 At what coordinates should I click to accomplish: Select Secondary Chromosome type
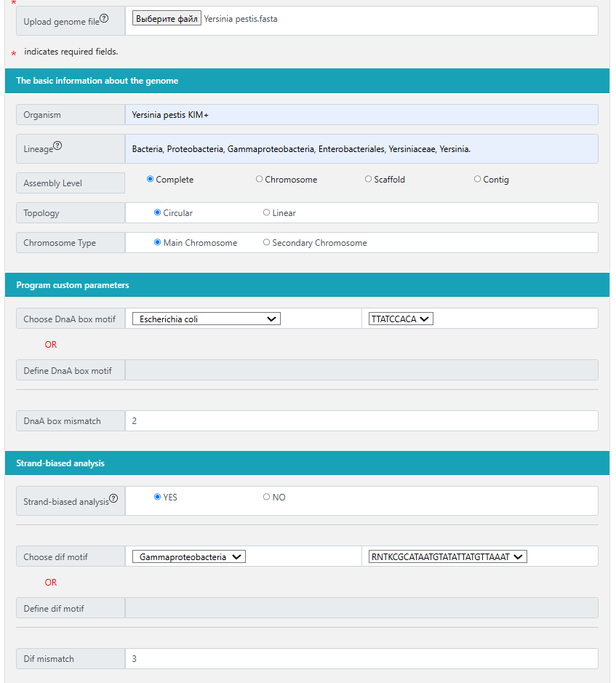pos(267,242)
